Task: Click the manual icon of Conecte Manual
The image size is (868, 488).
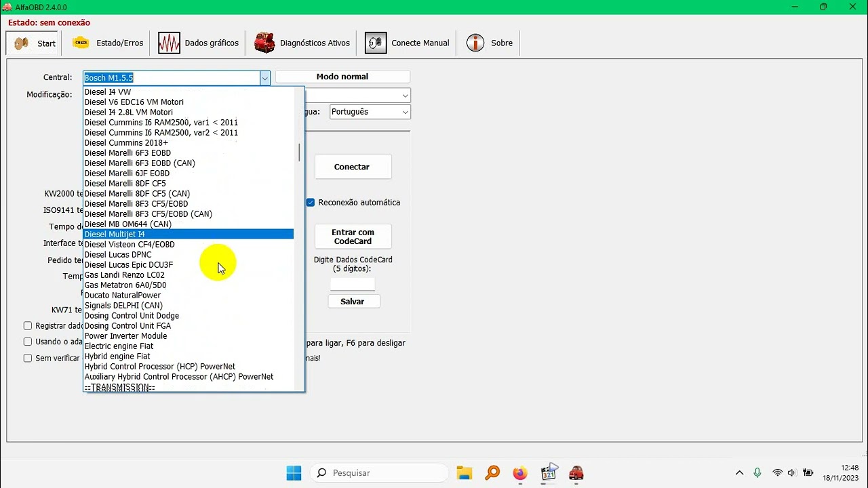Action: [376, 43]
